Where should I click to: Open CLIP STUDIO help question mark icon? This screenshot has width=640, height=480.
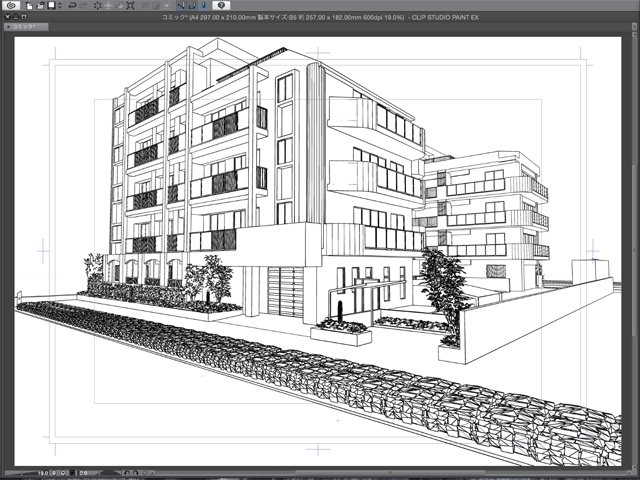pos(221,5)
